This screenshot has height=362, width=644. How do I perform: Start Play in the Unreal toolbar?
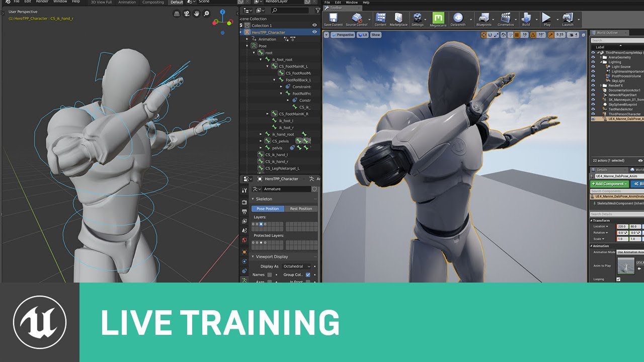coord(547,20)
